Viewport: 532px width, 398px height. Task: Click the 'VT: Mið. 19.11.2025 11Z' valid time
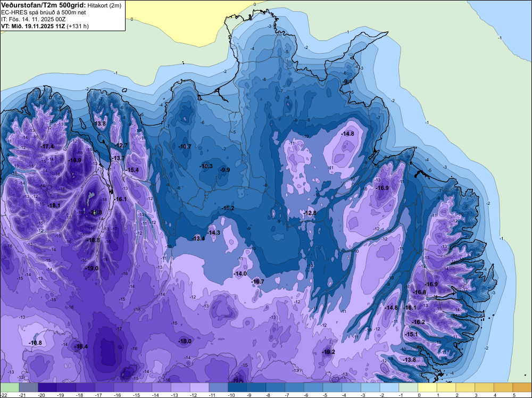coord(33,26)
